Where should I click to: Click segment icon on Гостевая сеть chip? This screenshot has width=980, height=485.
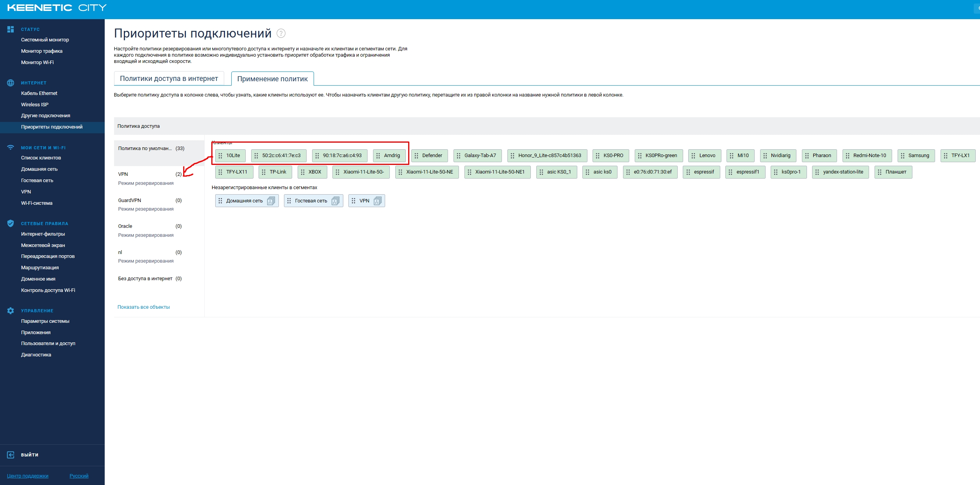[x=335, y=201]
